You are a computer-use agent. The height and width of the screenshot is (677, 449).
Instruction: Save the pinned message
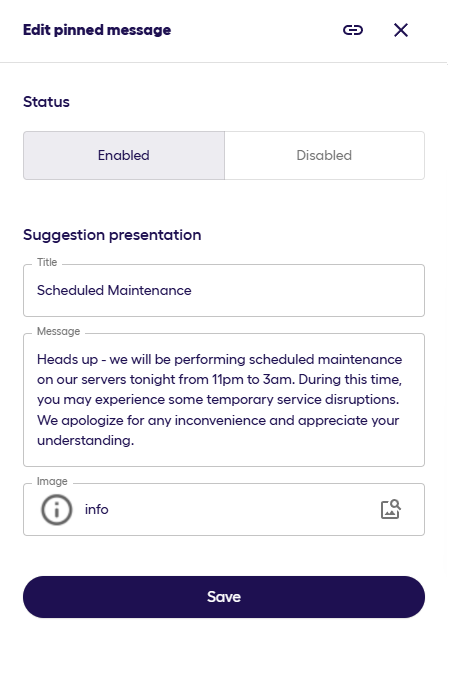tap(224, 597)
